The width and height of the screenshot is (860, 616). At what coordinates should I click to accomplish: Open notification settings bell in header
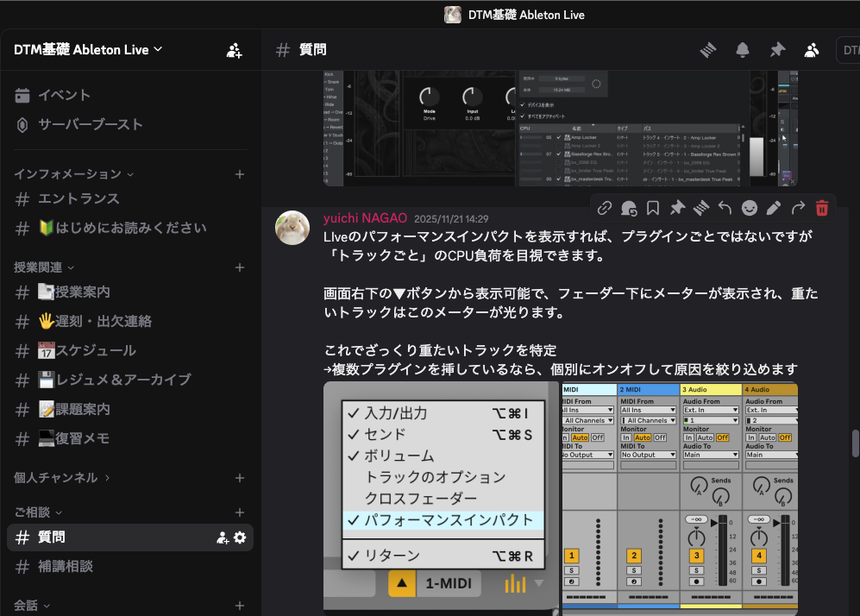click(x=742, y=50)
